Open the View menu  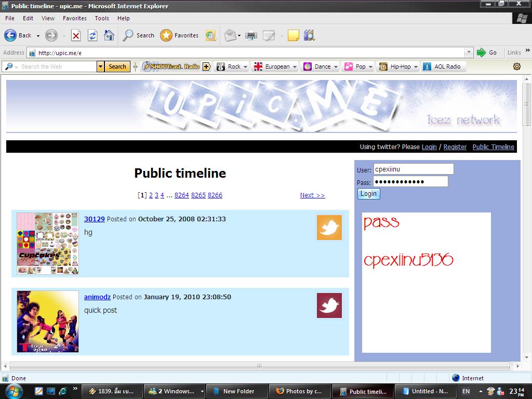point(48,18)
